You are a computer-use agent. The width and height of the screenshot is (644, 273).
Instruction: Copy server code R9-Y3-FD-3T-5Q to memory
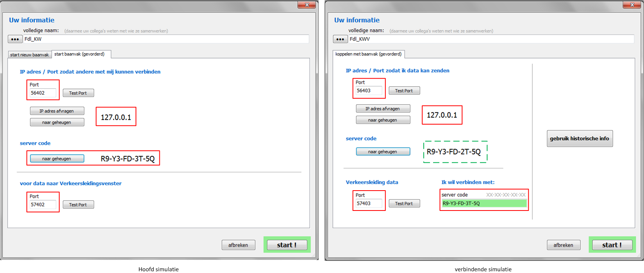[57, 159]
